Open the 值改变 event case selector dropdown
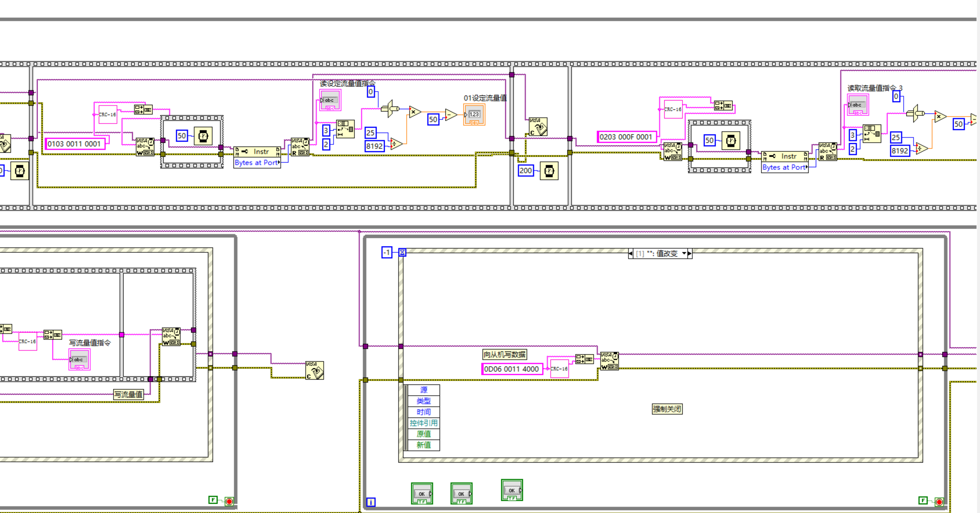Image resolution: width=980 pixels, height=513 pixels. [x=684, y=253]
